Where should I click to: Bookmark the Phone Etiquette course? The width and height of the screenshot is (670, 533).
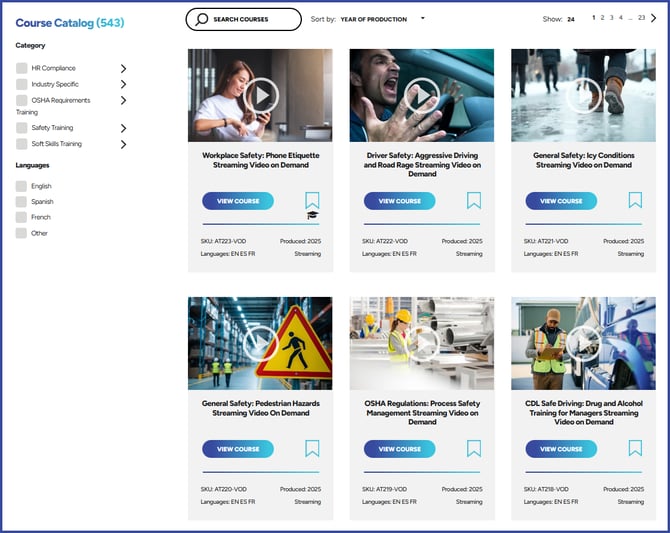pos(312,200)
